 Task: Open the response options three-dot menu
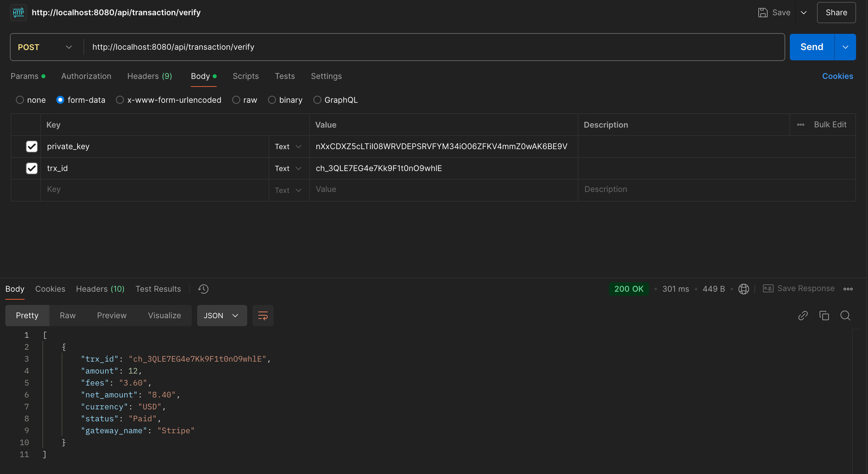pos(848,289)
